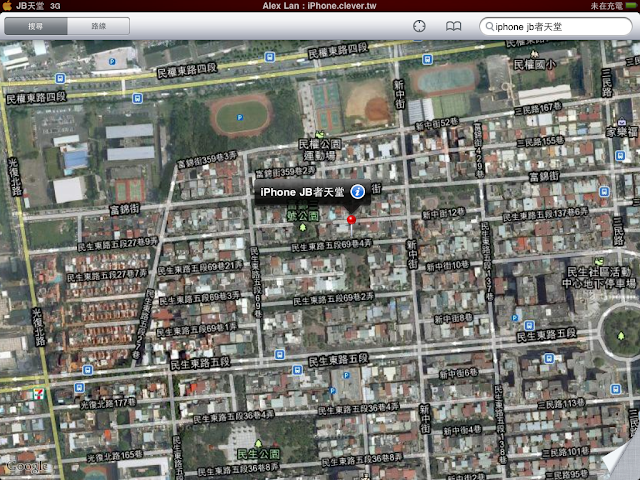Tap the 民權國小 school icon
This screenshot has height=480, width=640.
coord(533,53)
